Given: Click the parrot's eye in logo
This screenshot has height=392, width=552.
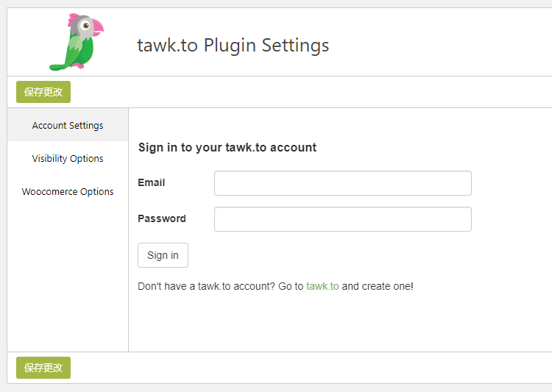Looking at the screenshot, I should point(85,25).
